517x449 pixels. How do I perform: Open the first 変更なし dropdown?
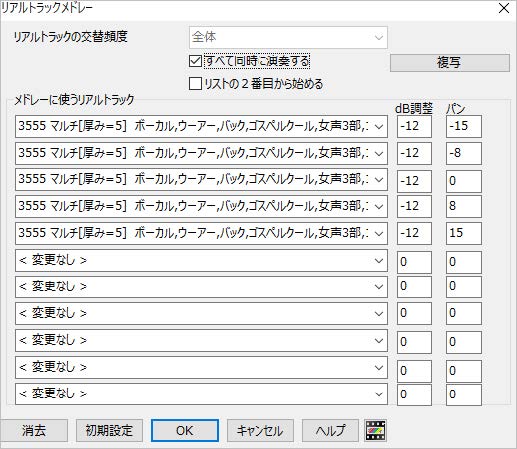pos(201,260)
